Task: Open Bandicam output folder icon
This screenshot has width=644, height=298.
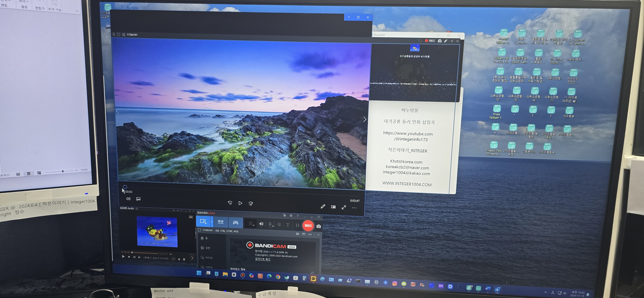Action: (284, 215)
